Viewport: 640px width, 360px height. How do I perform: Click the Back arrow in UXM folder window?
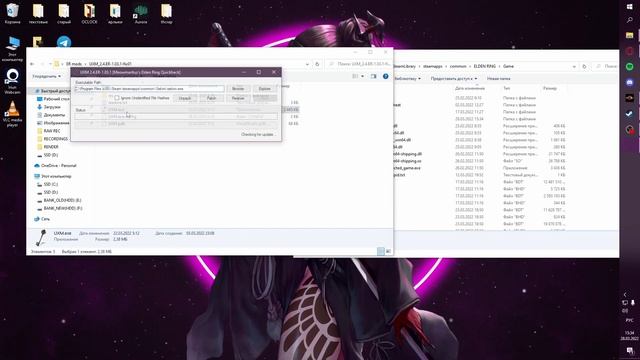coord(32,64)
